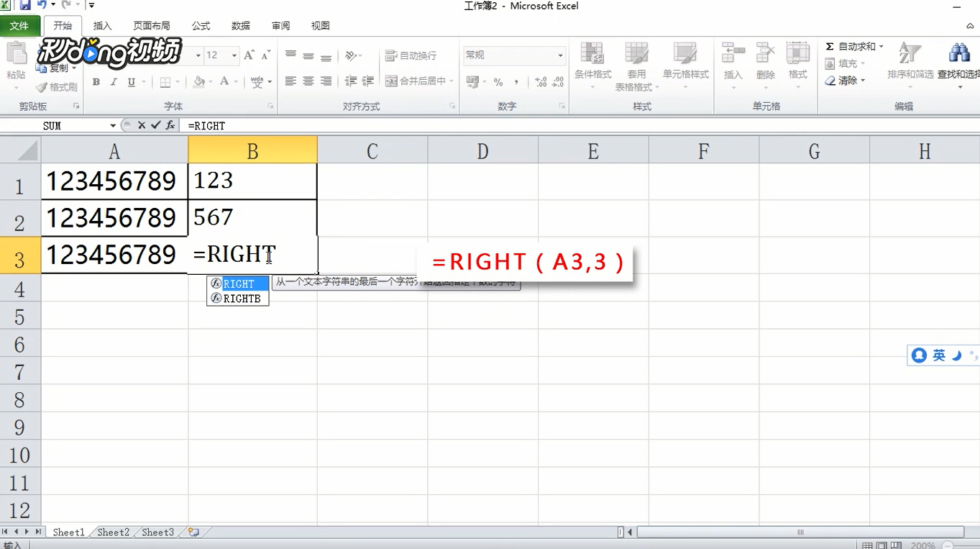This screenshot has height=549, width=980.
Task: Click cell B2 containing 567
Action: coord(252,218)
